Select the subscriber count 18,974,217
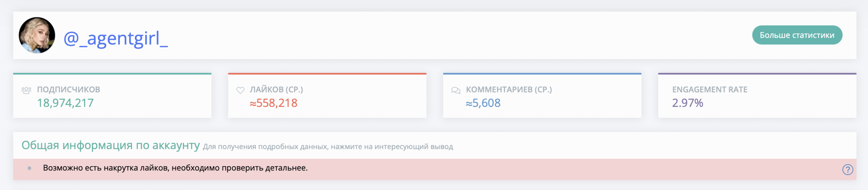The height and width of the screenshot is (190, 868). [65, 103]
